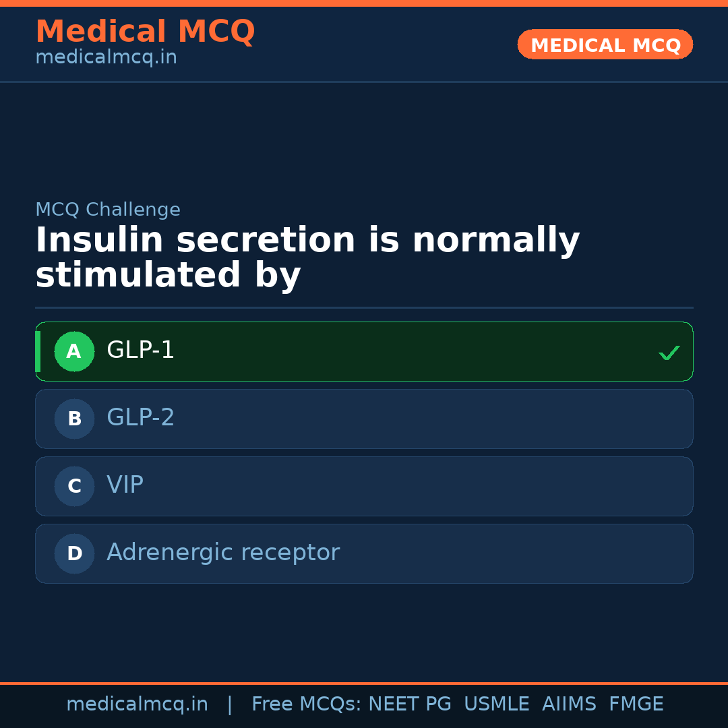728x728 pixels.
Task: Click the MCQ Challenge label
Action: pyautogui.click(x=107, y=210)
